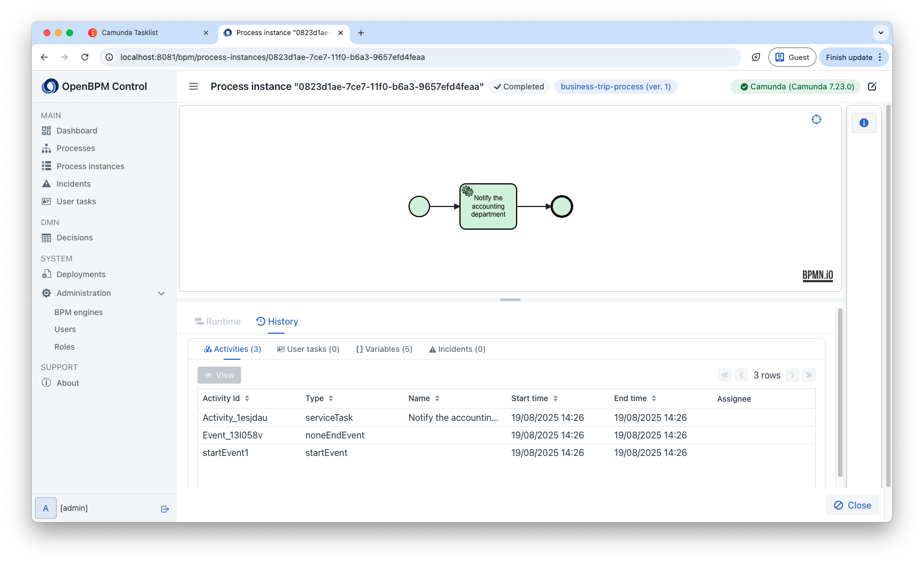This screenshot has width=924, height=564.
Task: Open Roles under Administration
Action: click(65, 347)
